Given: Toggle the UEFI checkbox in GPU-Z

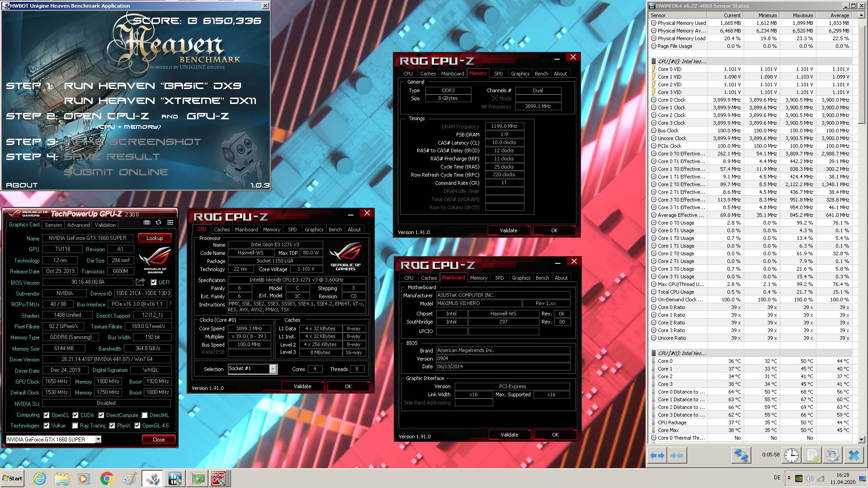Looking at the screenshot, I should (x=154, y=282).
